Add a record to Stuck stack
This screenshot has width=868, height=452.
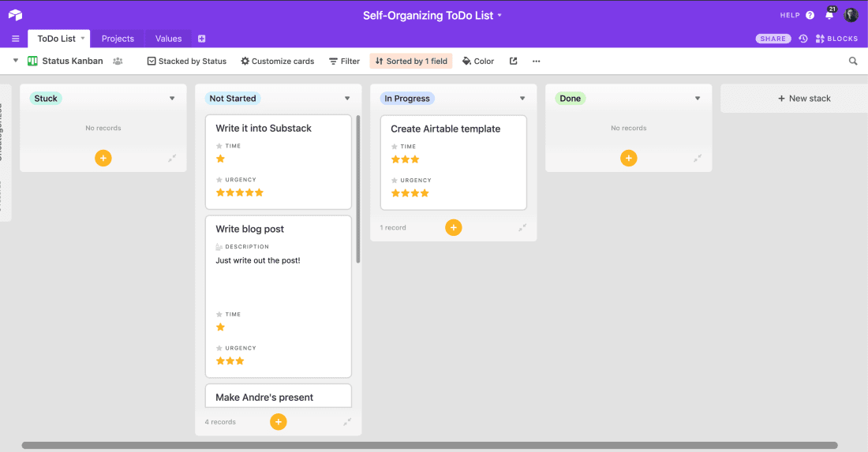[x=103, y=159]
